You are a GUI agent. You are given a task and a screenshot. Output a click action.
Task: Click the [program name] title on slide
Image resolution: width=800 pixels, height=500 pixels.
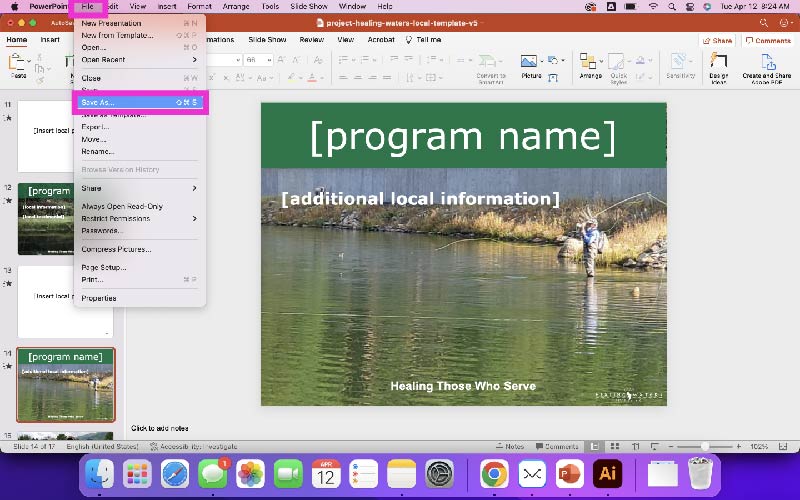(463, 137)
